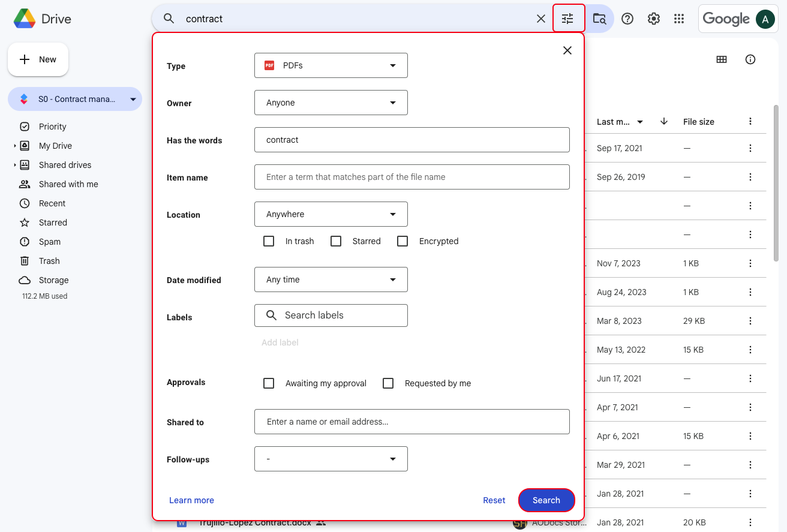The height and width of the screenshot is (532, 787).
Task: Click the New button
Action: [38, 59]
